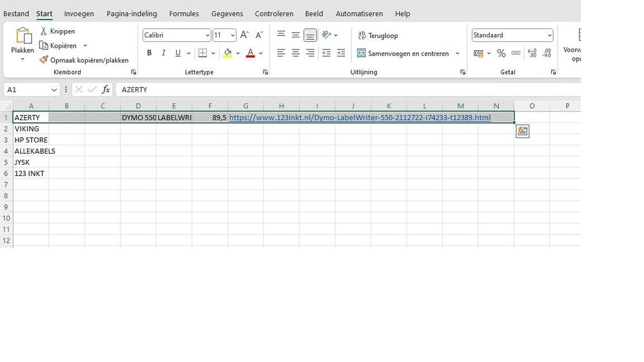Switch to the Gegevens tab
644x362 pixels.
tap(227, 14)
